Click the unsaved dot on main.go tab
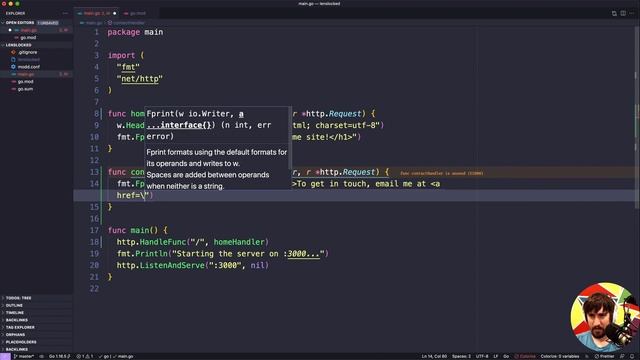640x360 pixels. [115, 13]
